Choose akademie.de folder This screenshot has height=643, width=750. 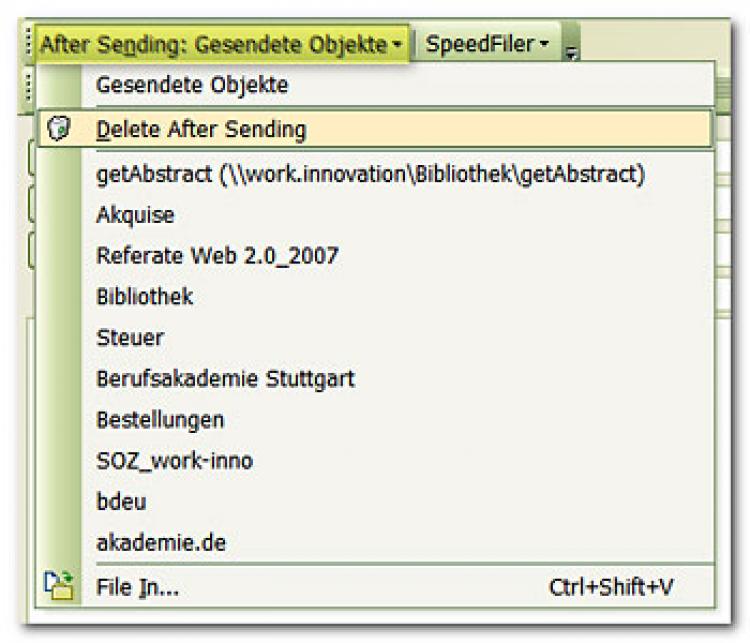pyautogui.click(x=161, y=543)
